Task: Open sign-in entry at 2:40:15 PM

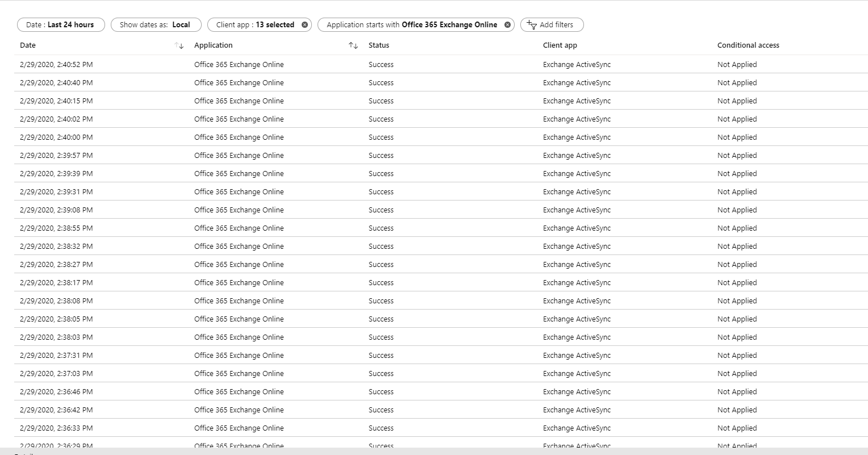Action: [441, 101]
